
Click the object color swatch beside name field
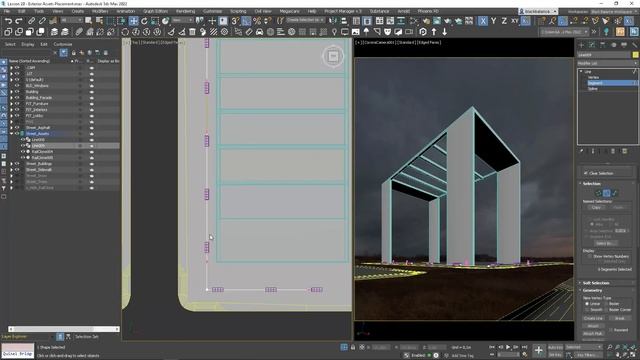point(636,55)
